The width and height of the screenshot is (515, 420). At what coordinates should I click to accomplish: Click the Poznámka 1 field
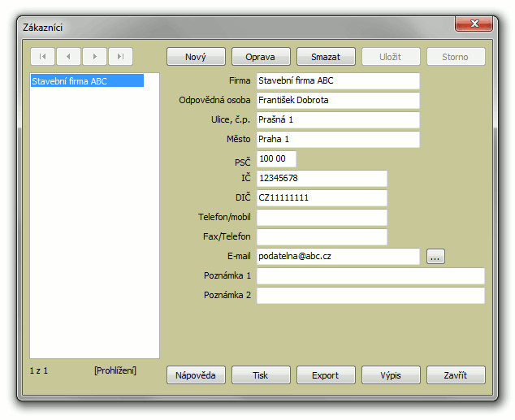click(370, 276)
